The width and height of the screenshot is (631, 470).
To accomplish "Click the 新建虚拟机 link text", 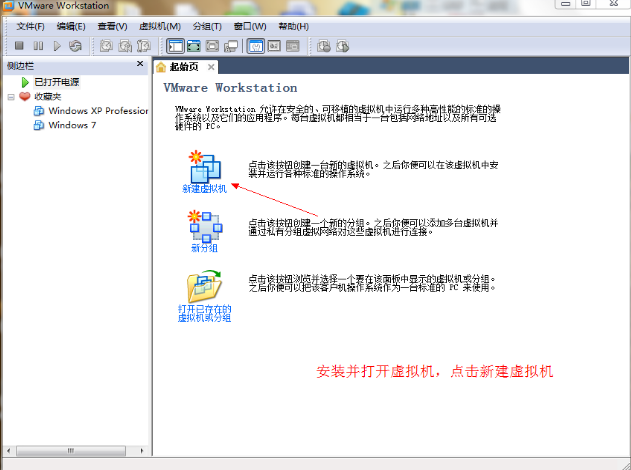I will [x=205, y=189].
